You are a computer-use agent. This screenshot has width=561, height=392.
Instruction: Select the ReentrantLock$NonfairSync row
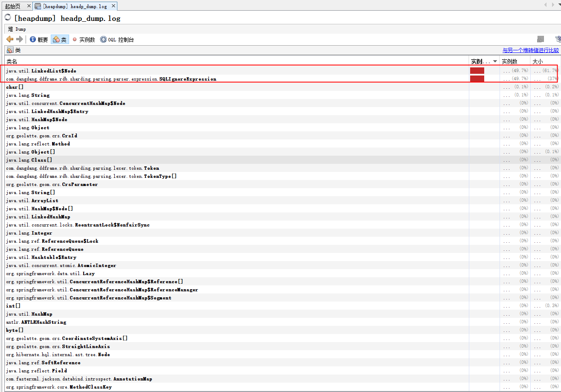pos(282,225)
